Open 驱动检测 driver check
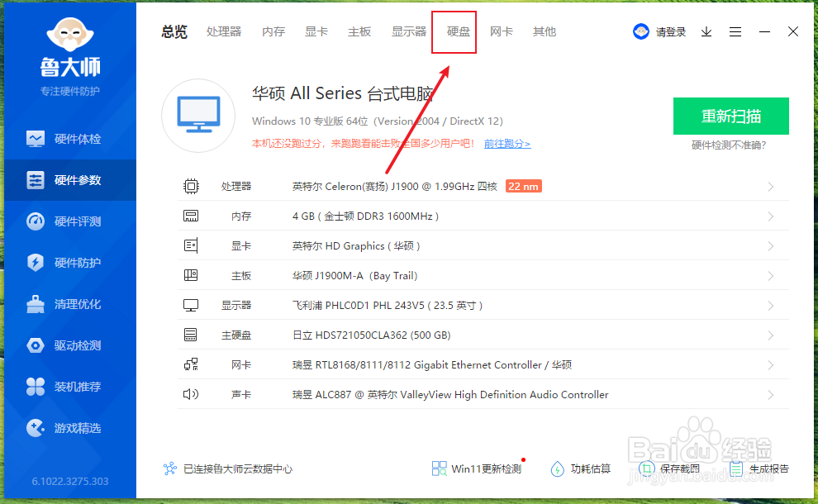 [70, 345]
